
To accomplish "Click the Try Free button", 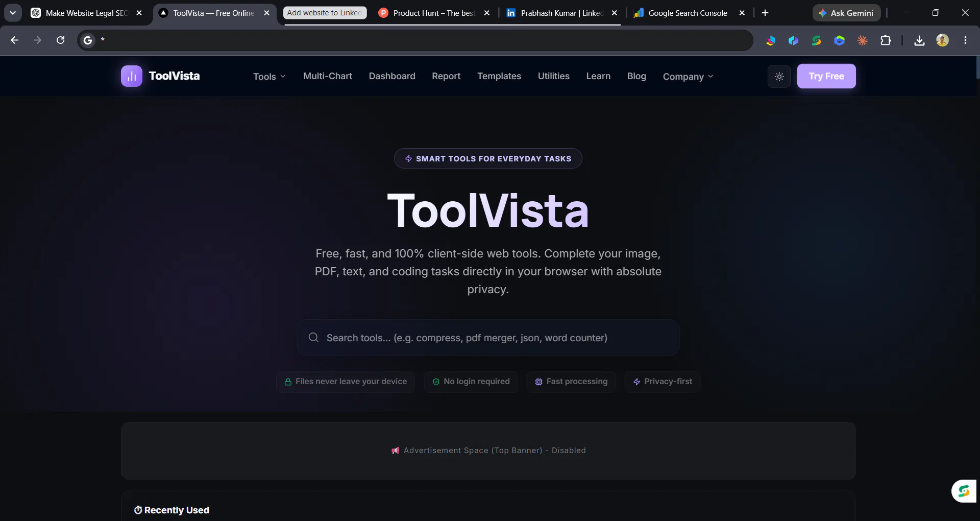I will point(826,76).
